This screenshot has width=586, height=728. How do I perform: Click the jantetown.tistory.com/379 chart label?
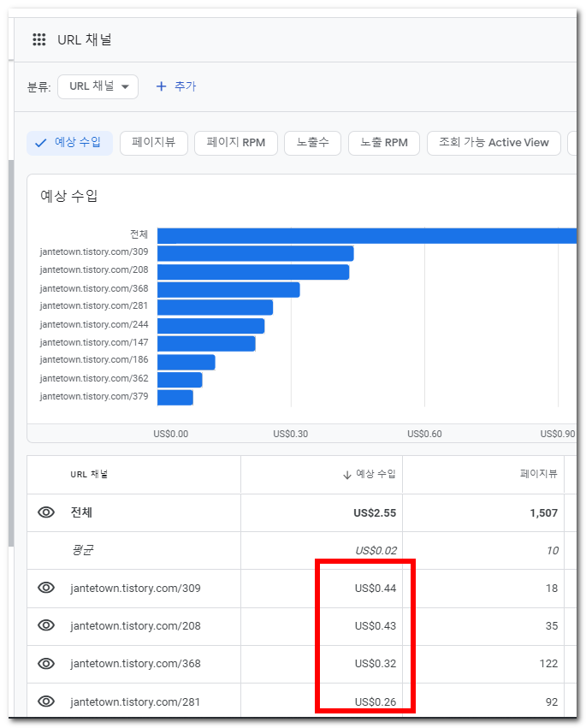94,396
